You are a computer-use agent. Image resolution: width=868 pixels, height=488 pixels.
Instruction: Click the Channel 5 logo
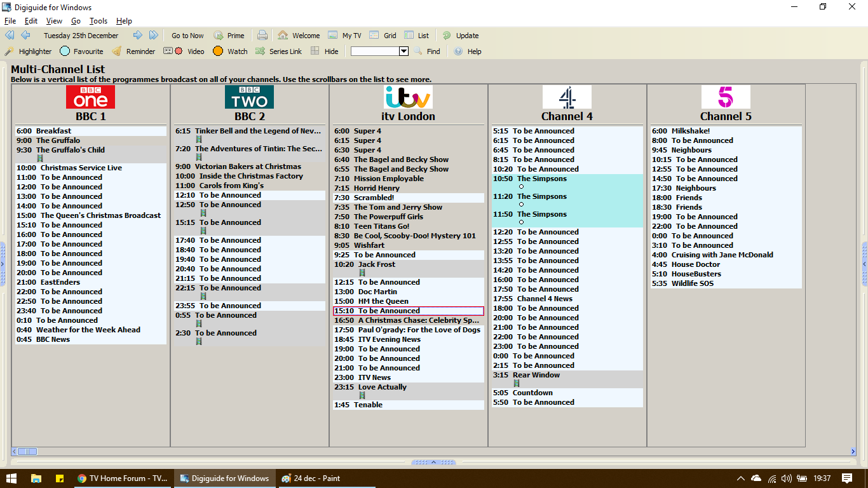[x=726, y=97]
